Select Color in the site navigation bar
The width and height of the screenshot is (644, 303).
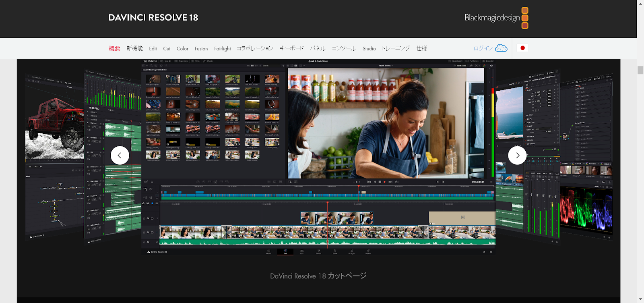182,48
